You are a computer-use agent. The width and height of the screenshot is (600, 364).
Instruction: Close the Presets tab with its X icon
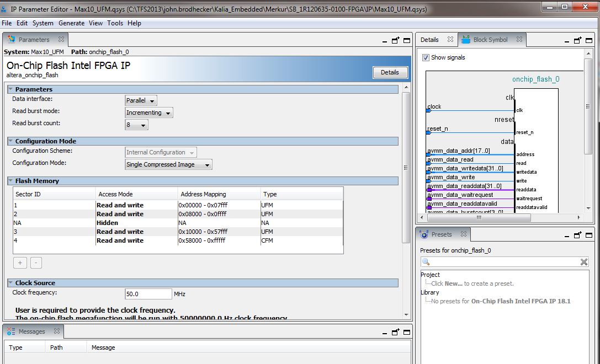(464, 234)
